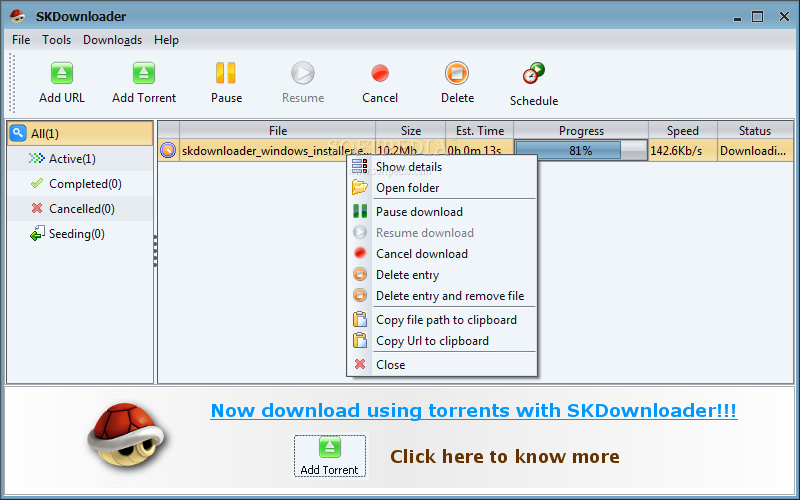The height and width of the screenshot is (500, 800).
Task: Click the red dot icon beside Cancel download
Action: (360, 253)
